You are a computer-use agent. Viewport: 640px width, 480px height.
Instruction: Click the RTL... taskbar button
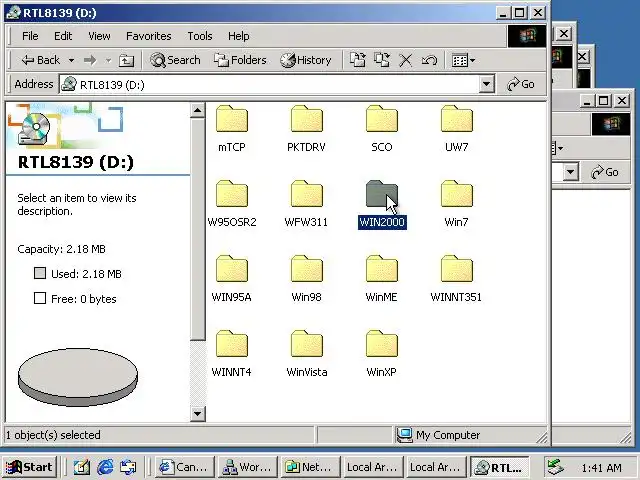point(499,467)
